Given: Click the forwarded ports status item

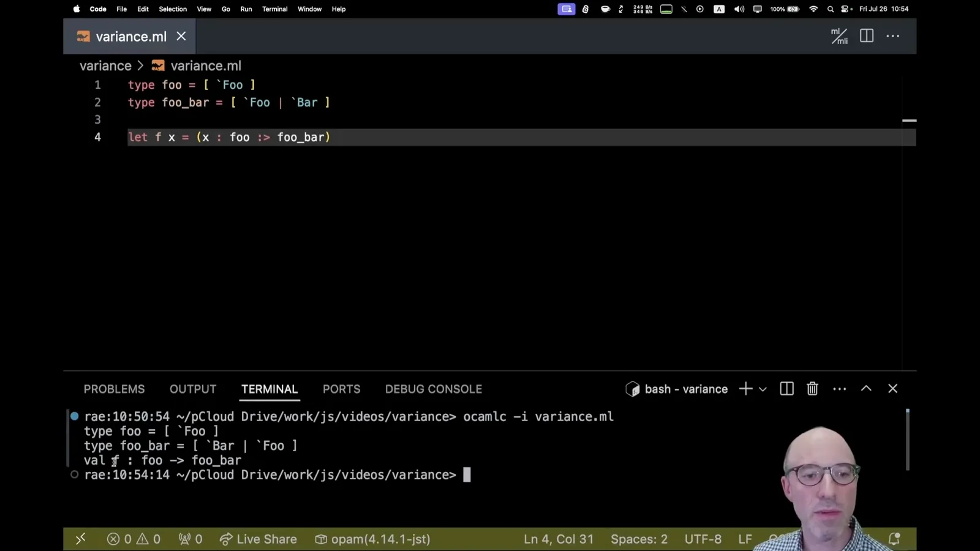Looking at the screenshot, I should click(x=190, y=539).
